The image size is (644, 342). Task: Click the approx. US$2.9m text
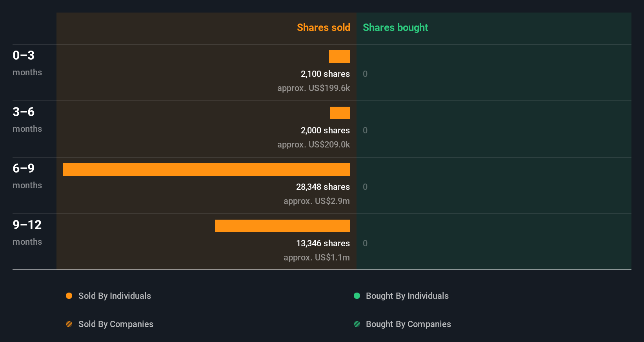pyautogui.click(x=317, y=201)
